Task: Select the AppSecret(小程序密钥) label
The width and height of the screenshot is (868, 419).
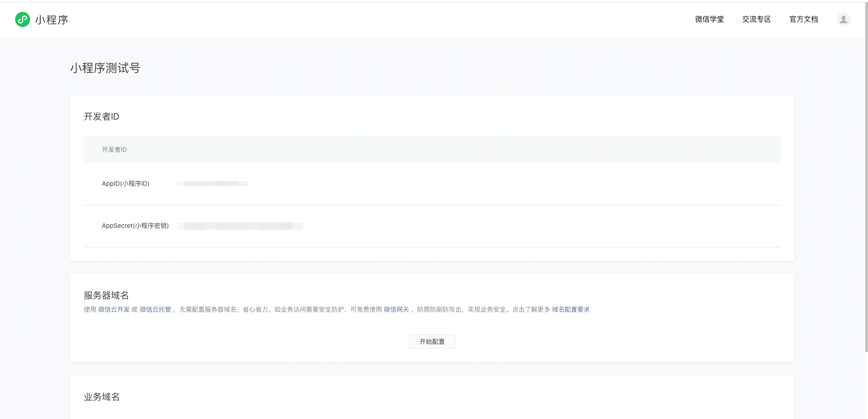Action: pyautogui.click(x=135, y=226)
